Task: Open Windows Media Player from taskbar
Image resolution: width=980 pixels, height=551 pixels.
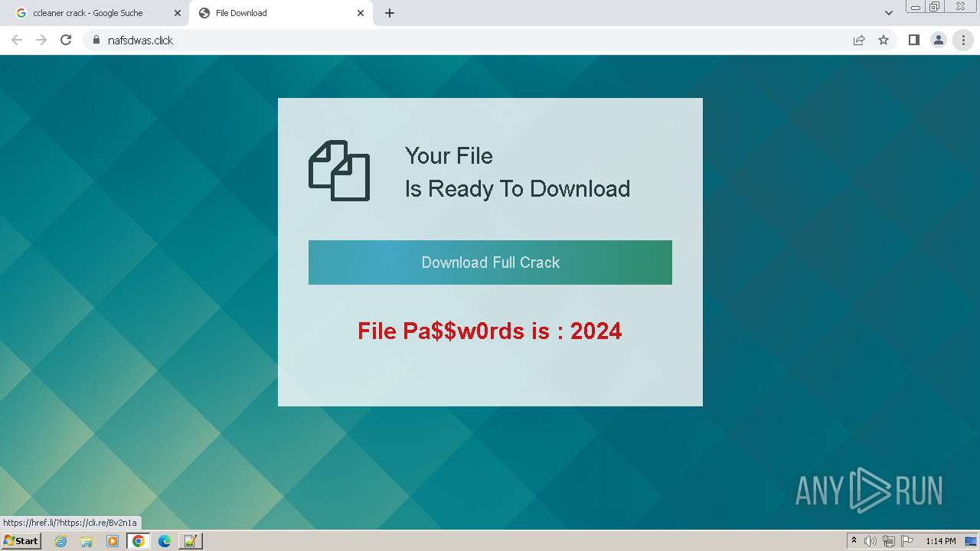Action: pyautogui.click(x=113, y=541)
